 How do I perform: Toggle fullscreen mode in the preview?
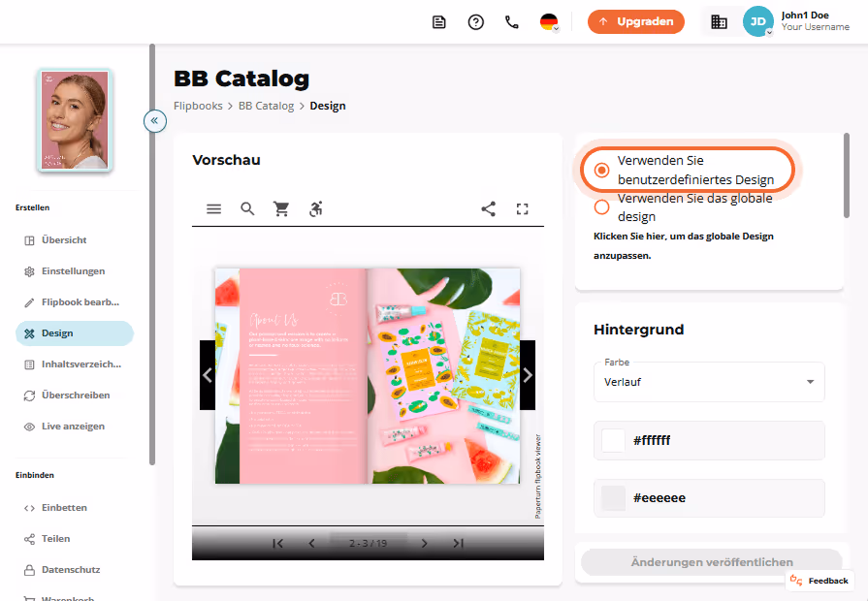click(x=522, y=208)
